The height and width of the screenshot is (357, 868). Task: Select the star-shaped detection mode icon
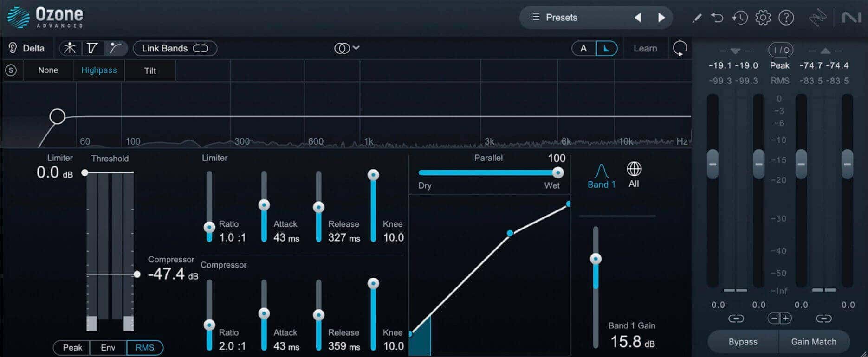(70, 48)
